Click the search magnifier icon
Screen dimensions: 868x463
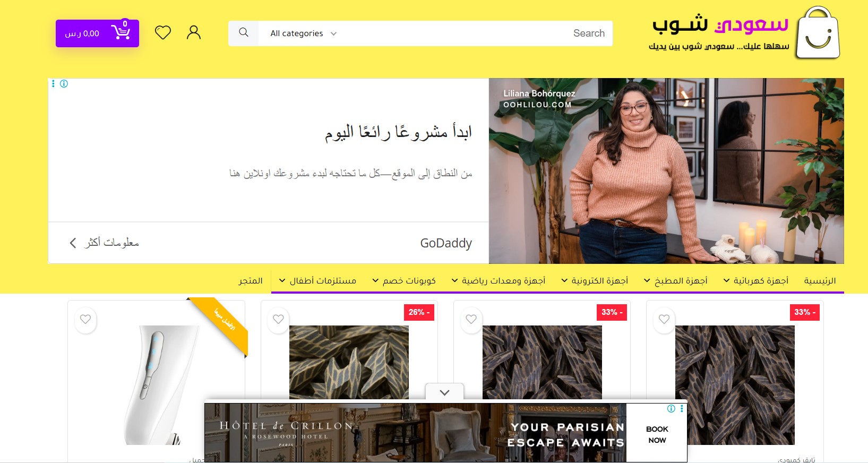(244, 33)
